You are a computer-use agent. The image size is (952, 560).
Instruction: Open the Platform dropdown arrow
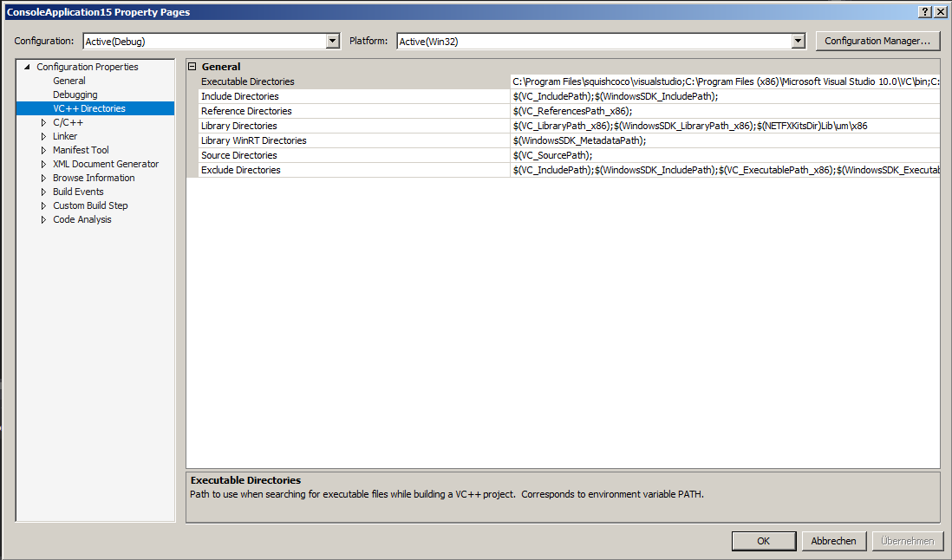tap(799, 42)
